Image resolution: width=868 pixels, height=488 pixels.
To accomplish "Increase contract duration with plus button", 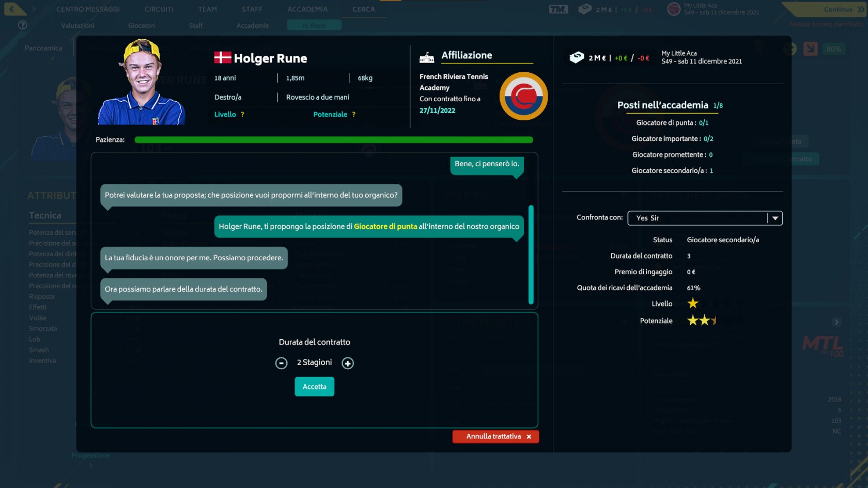I will tap(348, 363).
